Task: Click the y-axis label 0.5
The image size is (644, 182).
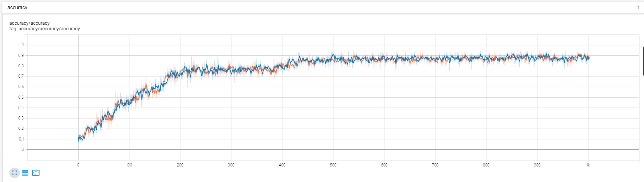Action: tap(21, 97)
